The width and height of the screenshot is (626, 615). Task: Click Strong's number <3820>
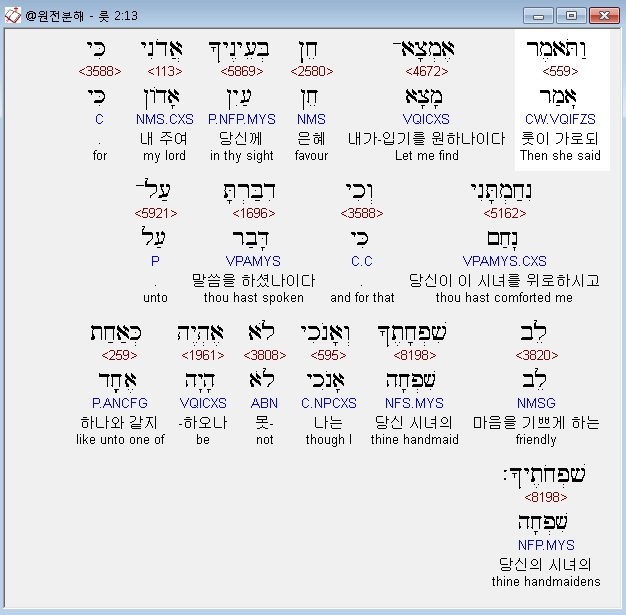pos(537,355)
